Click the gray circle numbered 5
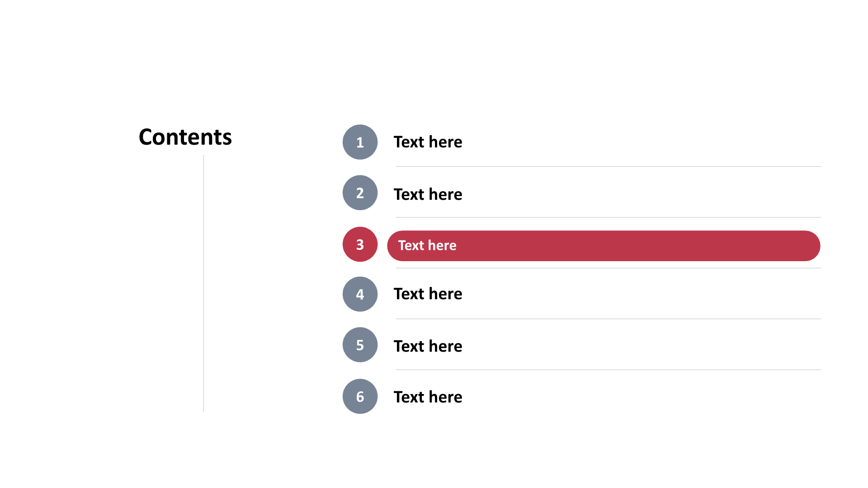Image resolution: width=868 pixels, height=488 pixels. tap(360, 345)
